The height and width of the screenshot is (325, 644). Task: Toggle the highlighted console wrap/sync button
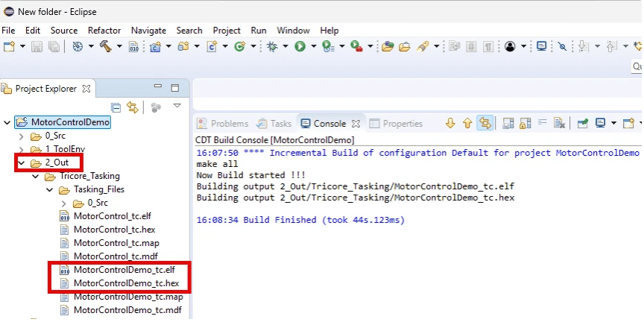485,123
